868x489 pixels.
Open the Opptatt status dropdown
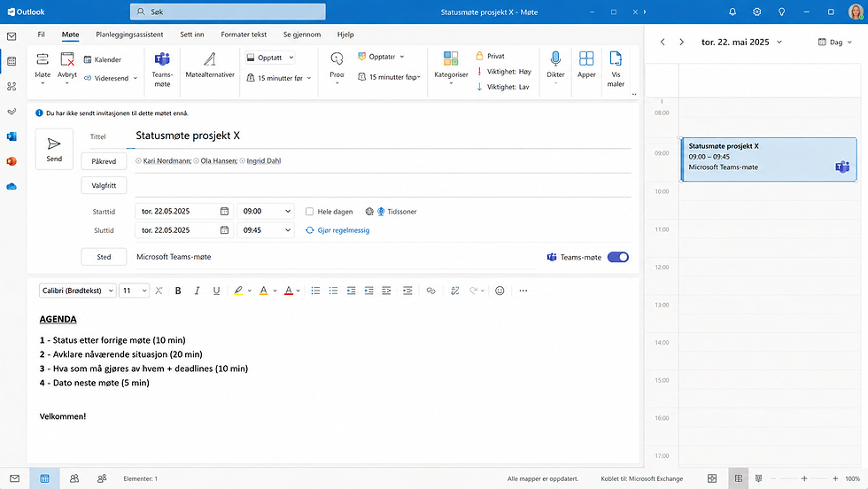tap(270, 58)
